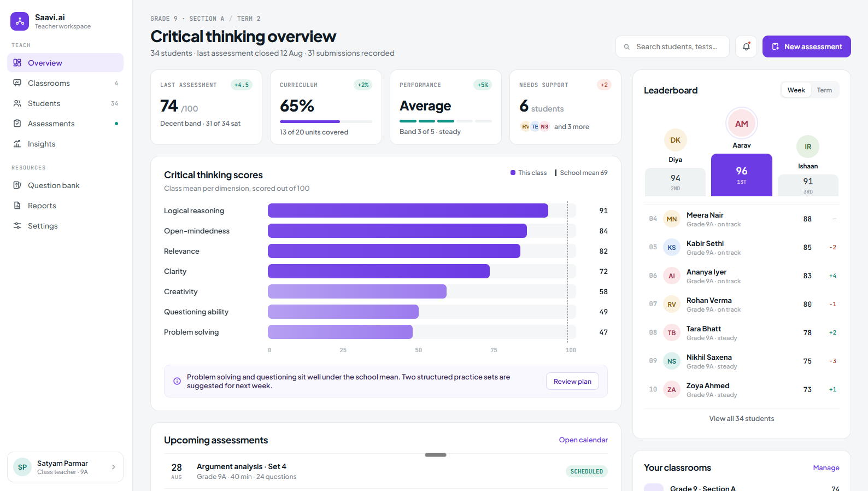Click the info icon in the suggestion banner
Viewport: 868px width, 491px height.
coord(177,381)
